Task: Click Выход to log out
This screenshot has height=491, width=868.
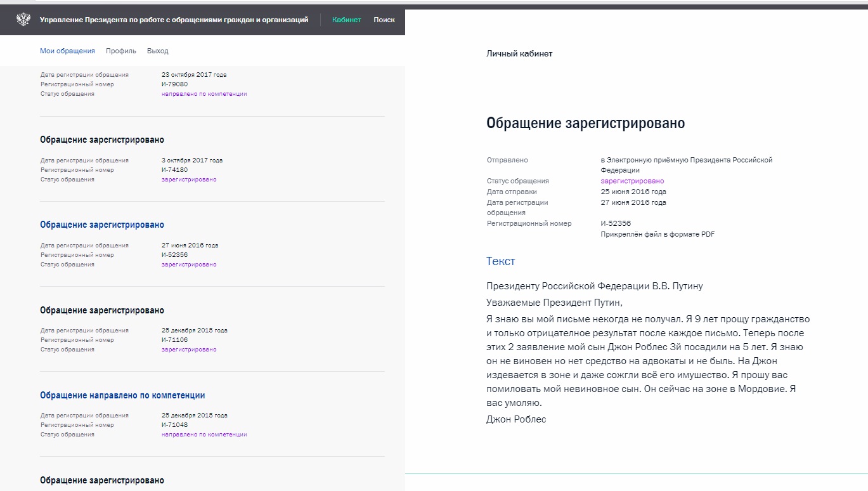Action: pos(158,51)
